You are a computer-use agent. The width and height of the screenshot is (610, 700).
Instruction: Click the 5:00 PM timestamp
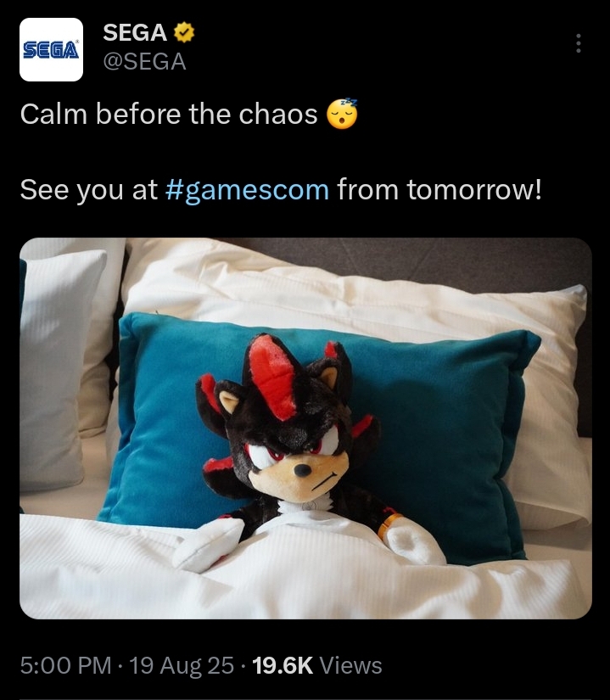tap(65, 665)
